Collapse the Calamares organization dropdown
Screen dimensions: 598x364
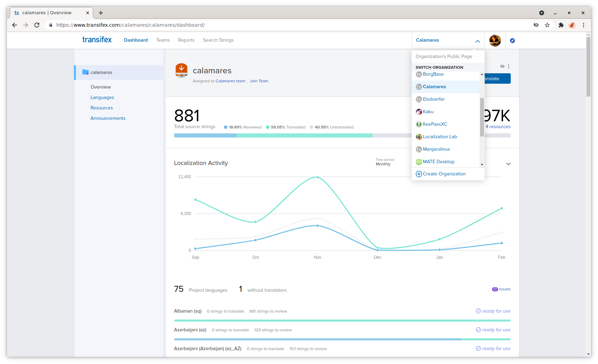point(477,41)
